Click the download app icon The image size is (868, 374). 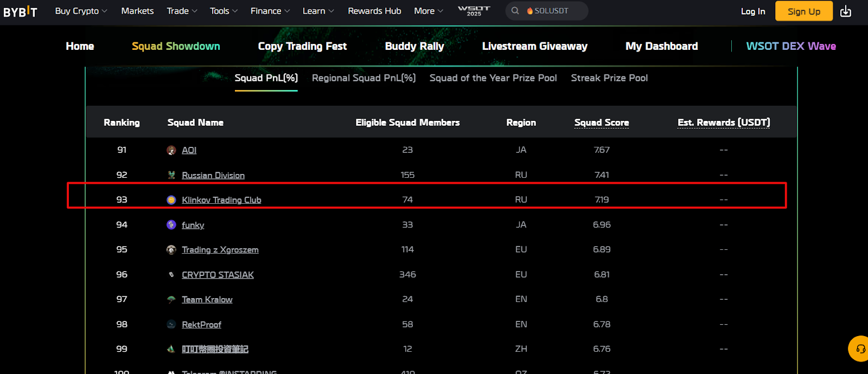click(x=846, y=11)
